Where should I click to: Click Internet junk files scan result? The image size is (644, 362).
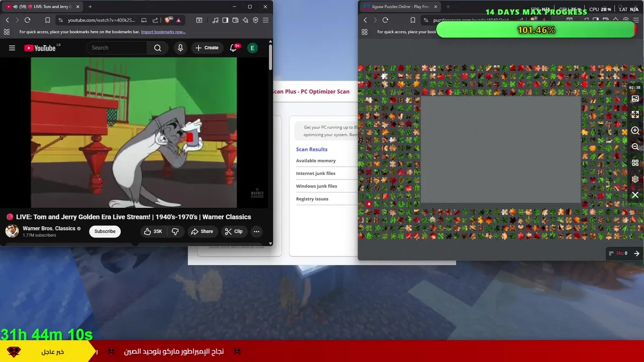pos(315,173)
